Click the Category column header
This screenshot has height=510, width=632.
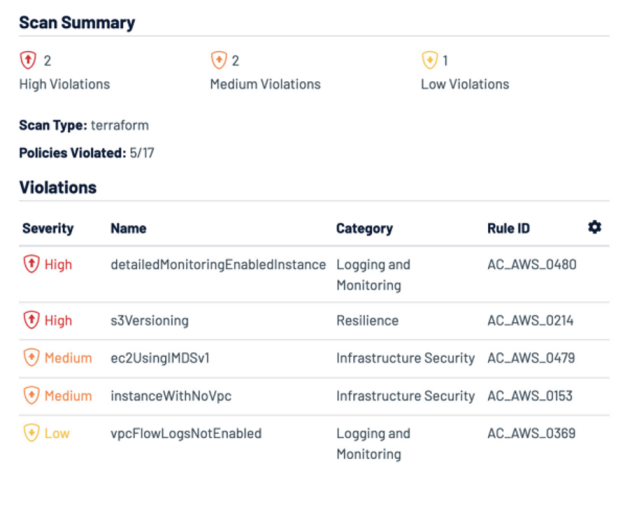pyautogui.click(x=364, y=229)
